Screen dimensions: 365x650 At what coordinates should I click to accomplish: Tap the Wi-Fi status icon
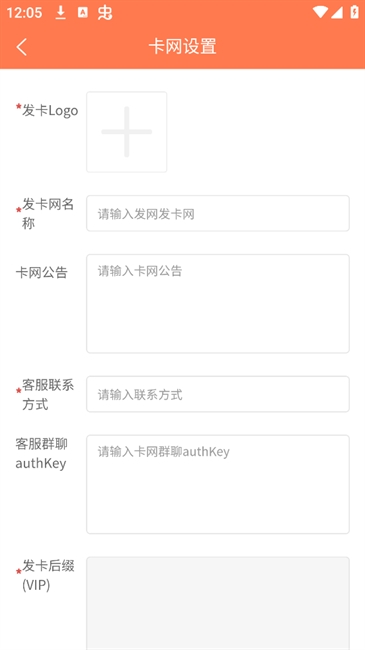tap(320, 12)
